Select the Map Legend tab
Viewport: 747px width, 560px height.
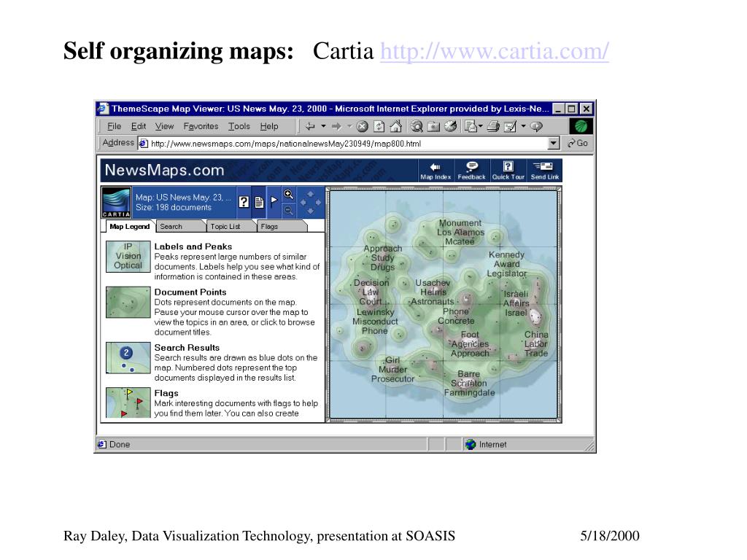pyautogui.click(x=129, y=226)
